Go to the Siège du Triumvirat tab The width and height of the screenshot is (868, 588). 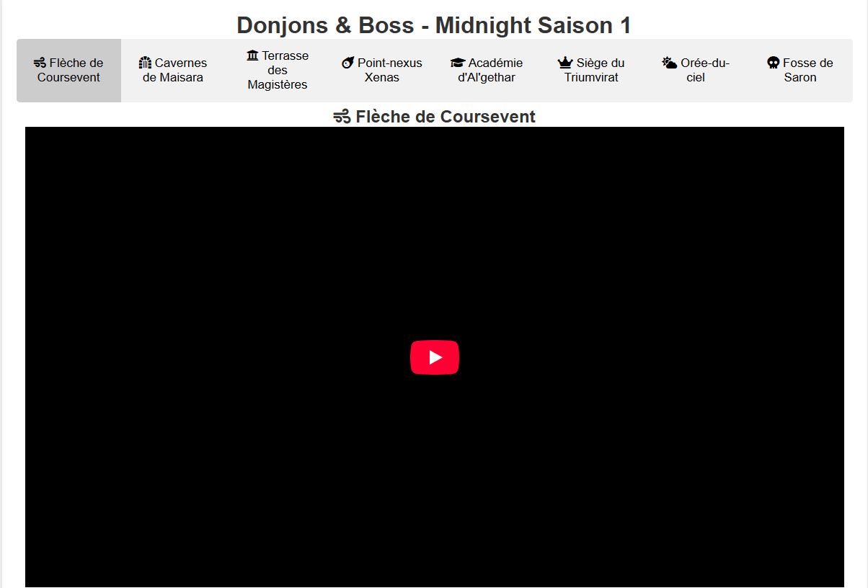pyautogui.click(x=591, y=71)
